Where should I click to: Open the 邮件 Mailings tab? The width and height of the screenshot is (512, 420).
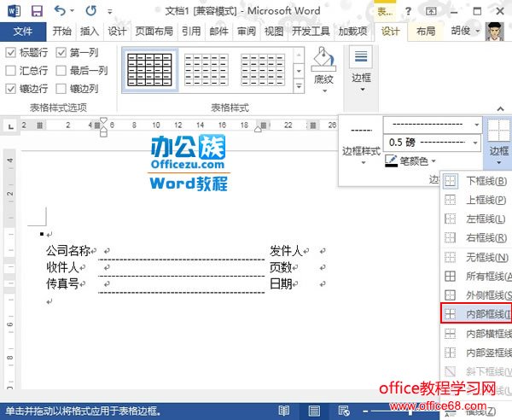[218, 32]
